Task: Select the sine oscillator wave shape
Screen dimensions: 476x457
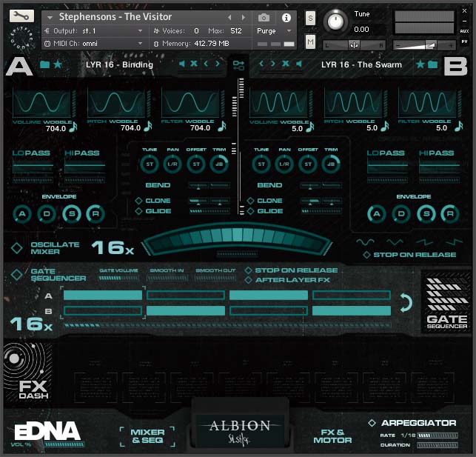Action: pyautogui.click(x=365, y=242)
